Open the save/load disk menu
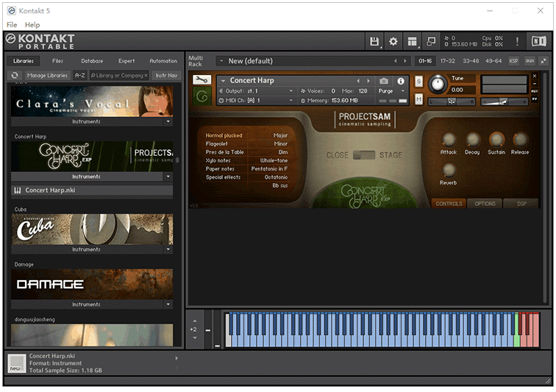 point(374,41)
